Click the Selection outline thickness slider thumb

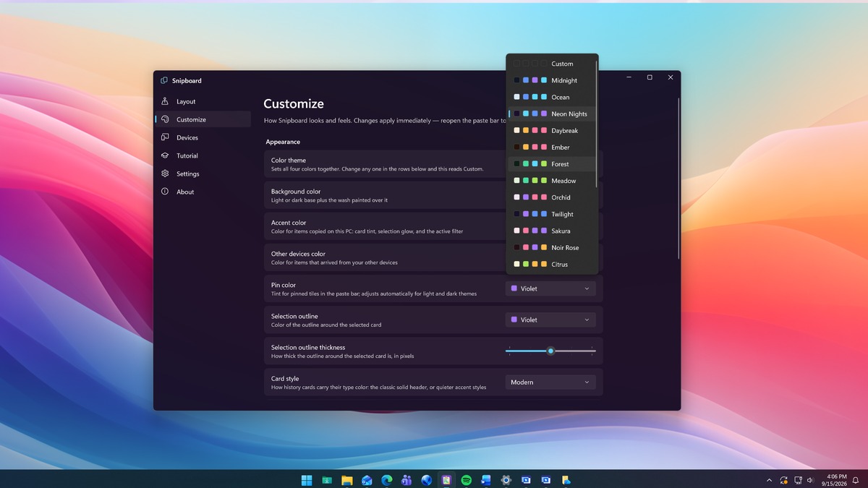click(x=550, y=351)
